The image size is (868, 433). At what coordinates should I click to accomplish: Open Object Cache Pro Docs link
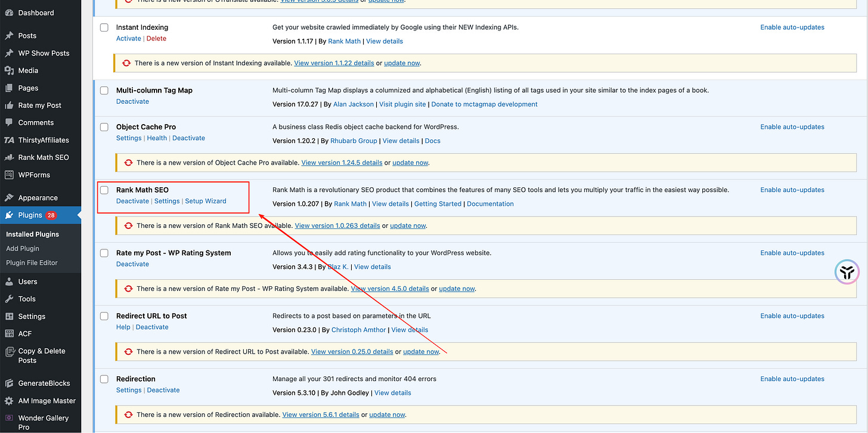(433, 141)
